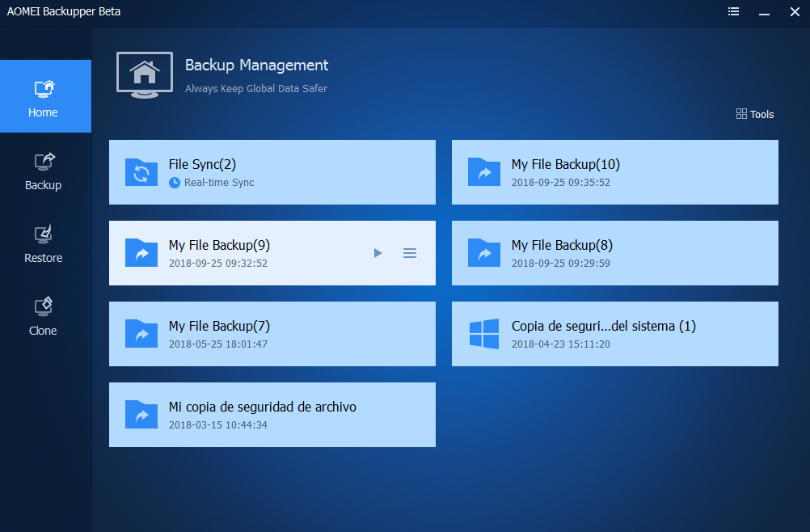
Task: Run My File Backup(9) with the play button
Action: (378, 252)
